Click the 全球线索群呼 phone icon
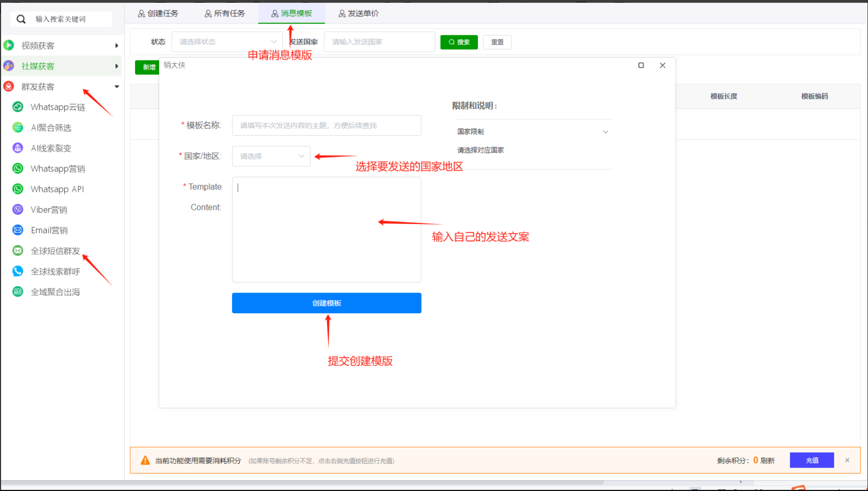Screen dimensions: 868x491 tap(18, 271)
